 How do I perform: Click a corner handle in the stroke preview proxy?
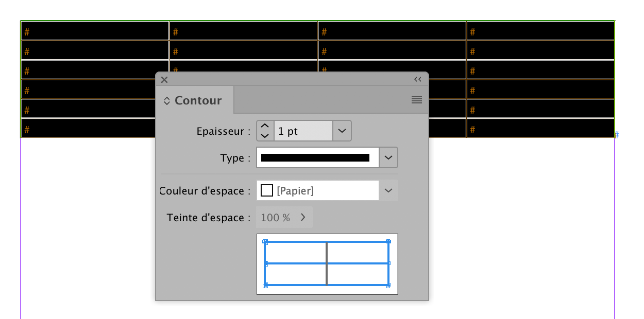(x=265, y=241)
